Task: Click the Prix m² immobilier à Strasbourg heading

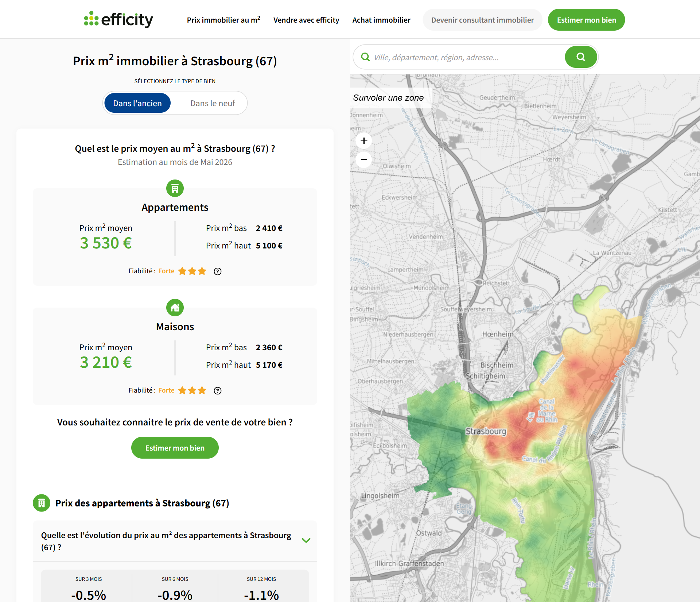Action: pyautogui.click(x=175, y=61)
